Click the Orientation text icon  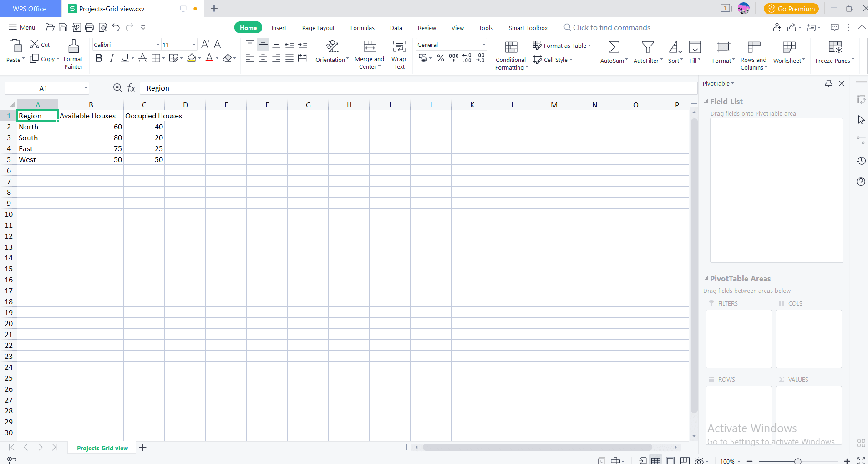click(x=332, y=46)
